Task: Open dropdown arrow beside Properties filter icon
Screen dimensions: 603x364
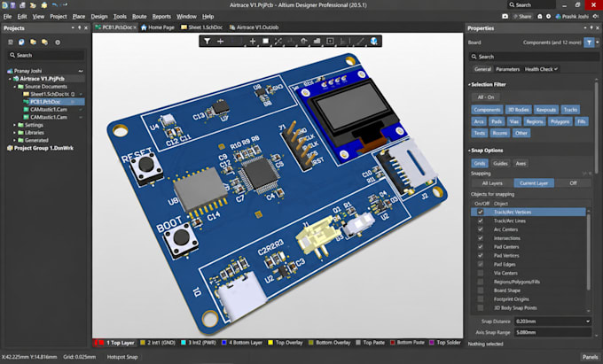Action: [597, 43]
